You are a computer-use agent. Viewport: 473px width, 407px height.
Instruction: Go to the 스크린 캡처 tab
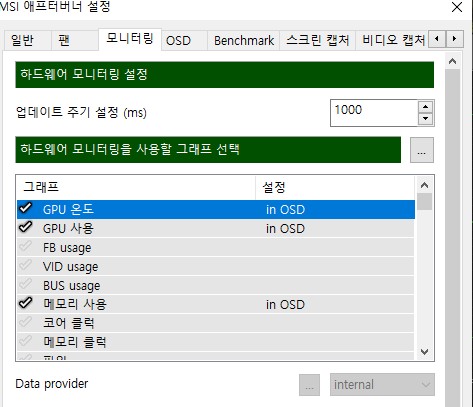point(317,41)
